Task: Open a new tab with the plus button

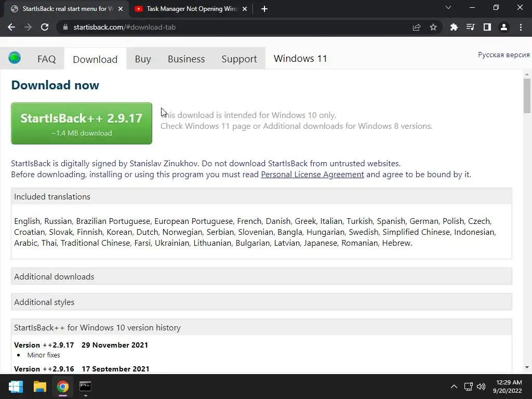Action: 264,9
